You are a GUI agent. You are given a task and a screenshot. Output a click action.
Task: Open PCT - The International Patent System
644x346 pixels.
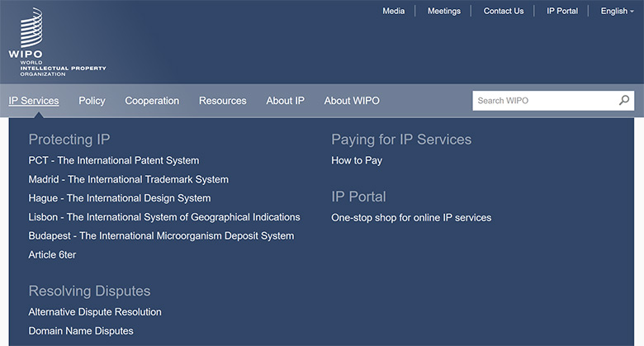(x=114, y=160)
